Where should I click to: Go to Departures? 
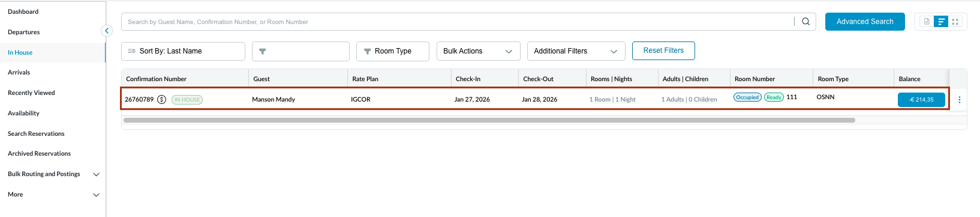point(24,32)
